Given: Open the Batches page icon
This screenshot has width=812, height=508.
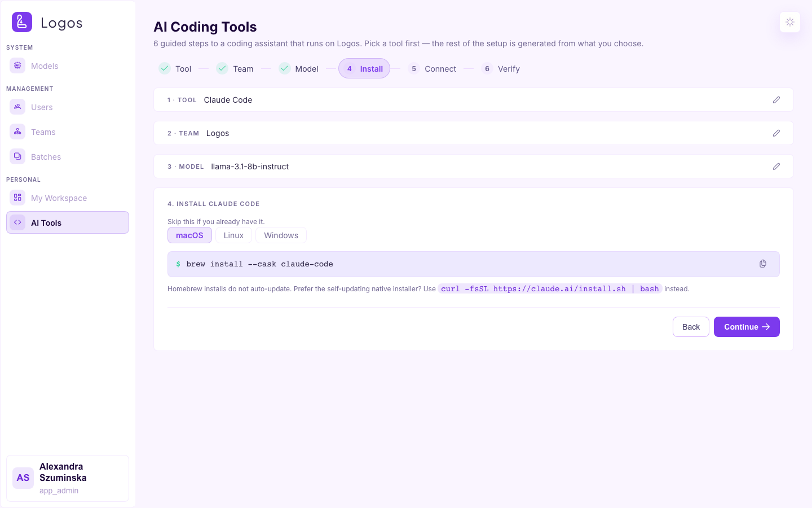Looking at the screenshot, I should [17, 156].
